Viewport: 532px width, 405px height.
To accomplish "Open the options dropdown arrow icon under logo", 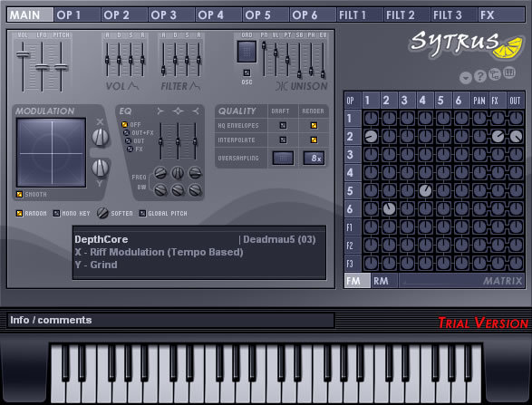I will [466, 78].
